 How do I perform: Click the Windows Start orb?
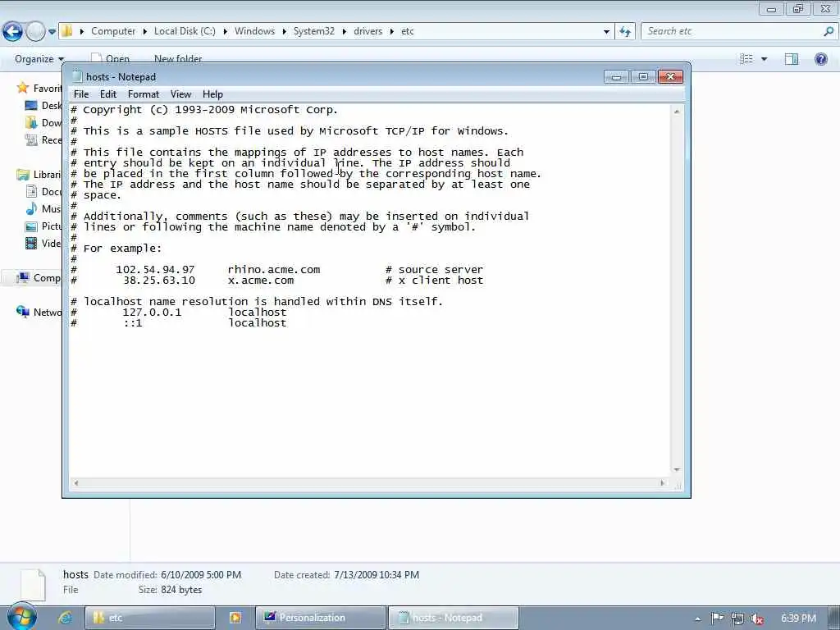click(22, 617)
